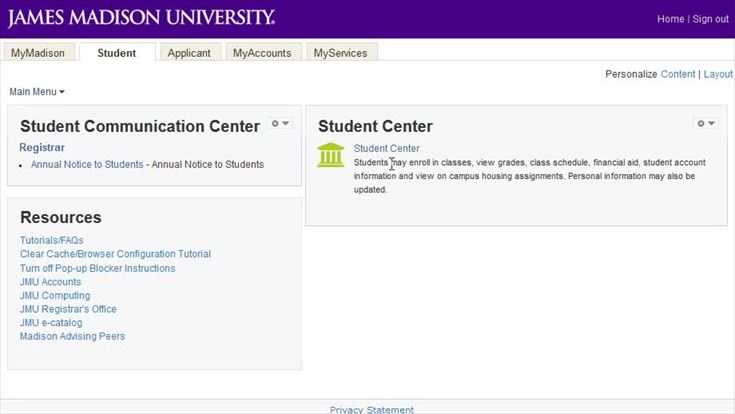Open the Student Center pagelet gear menu
Viewport: 735px width, 414px height.
click(706, 123)
